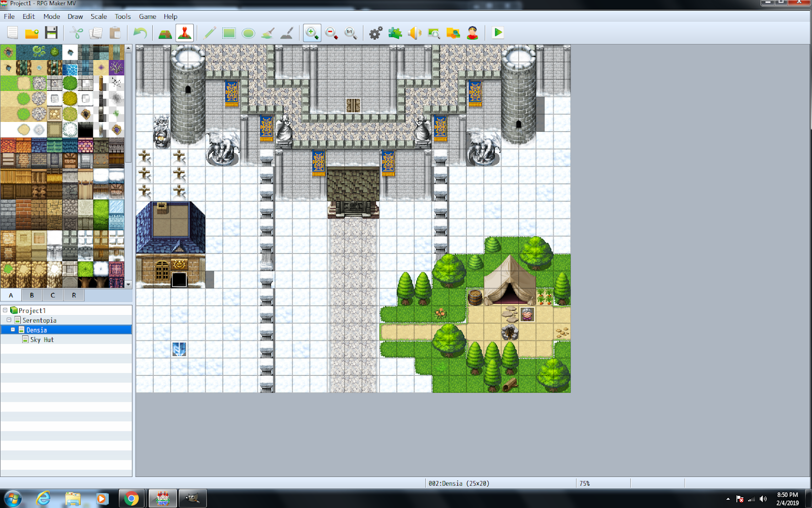
Task: Select the Shadow Pen tool
Action: (287, 33)
